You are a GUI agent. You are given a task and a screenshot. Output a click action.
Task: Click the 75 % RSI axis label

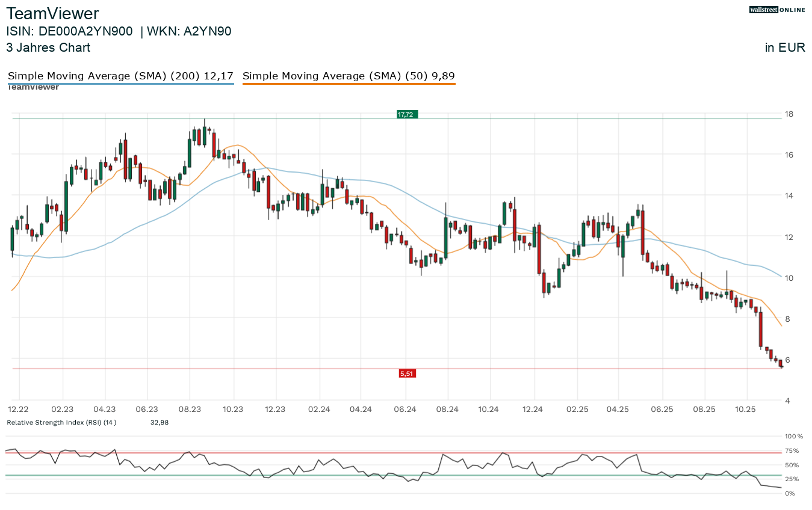click(x=792, y=450)
